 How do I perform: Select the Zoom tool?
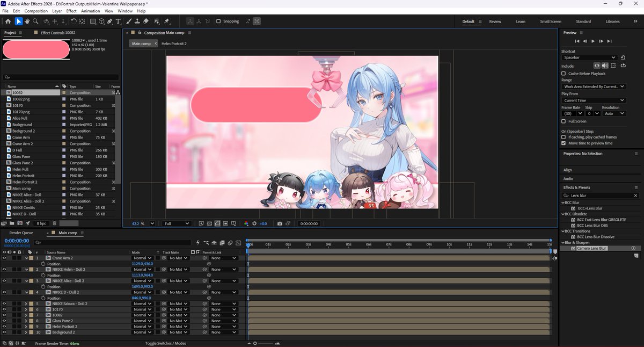pos(35,21)
